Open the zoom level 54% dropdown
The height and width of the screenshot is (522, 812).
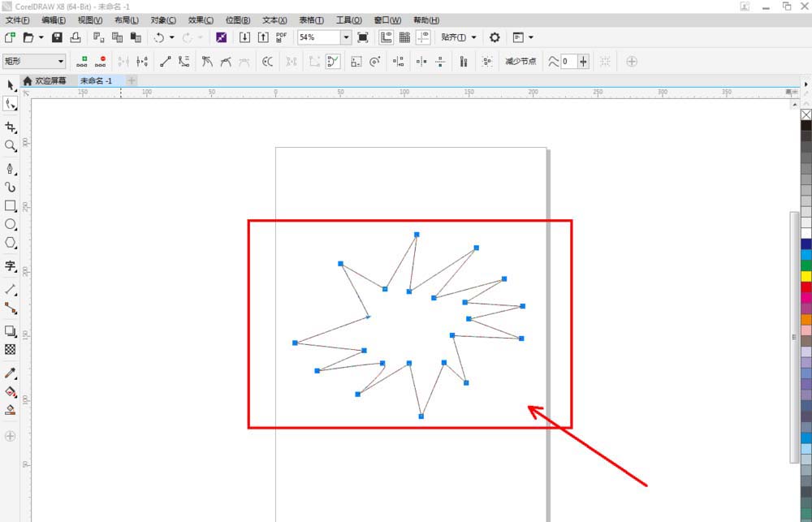pos(346,37)
